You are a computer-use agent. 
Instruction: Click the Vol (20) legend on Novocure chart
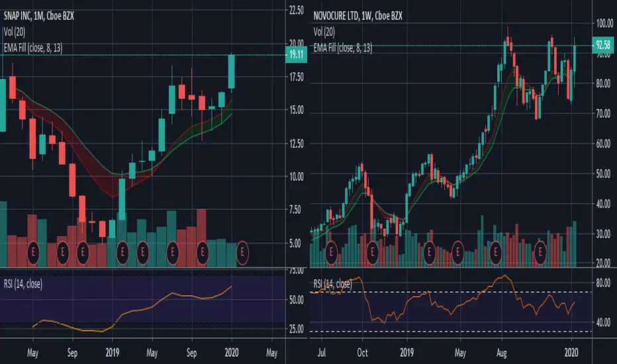click(x=324, y=32)
